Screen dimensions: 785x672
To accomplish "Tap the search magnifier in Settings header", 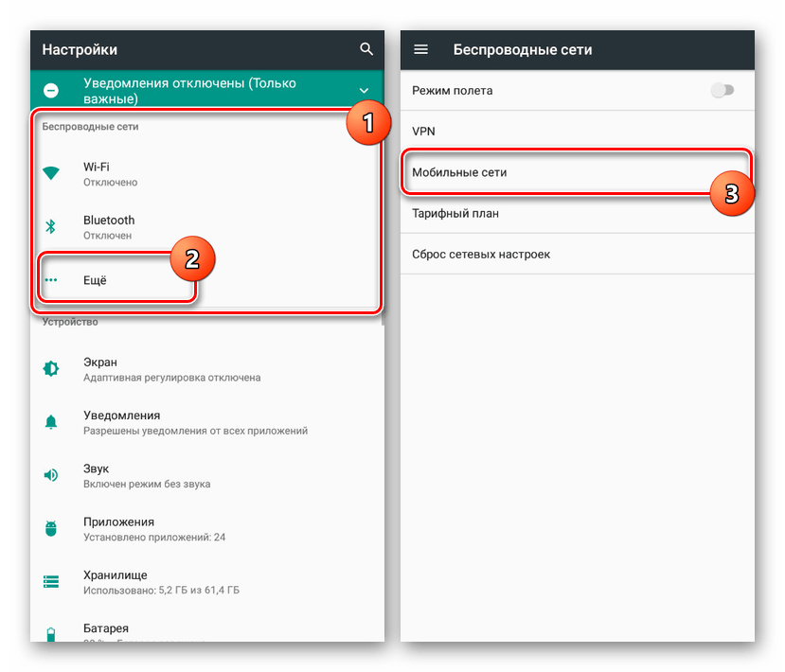I will coord(366,49).
